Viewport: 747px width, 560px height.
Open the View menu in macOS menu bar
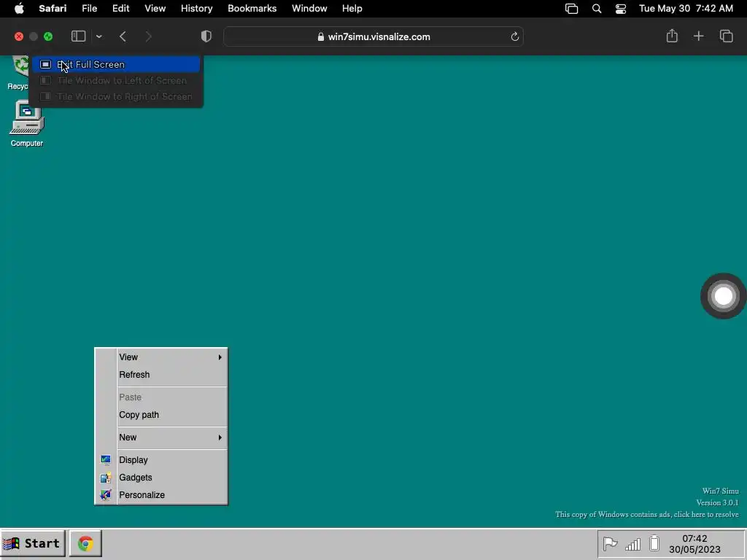[x=155, y=9]
